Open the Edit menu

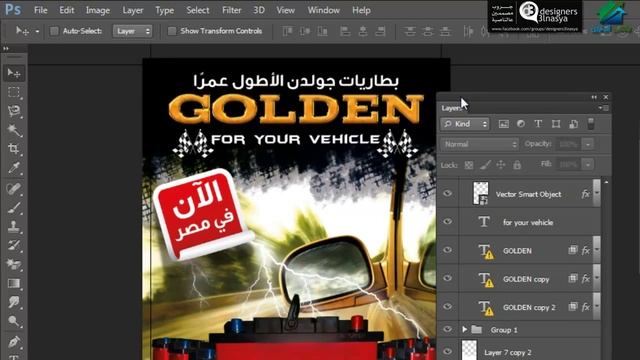(67, 10)
